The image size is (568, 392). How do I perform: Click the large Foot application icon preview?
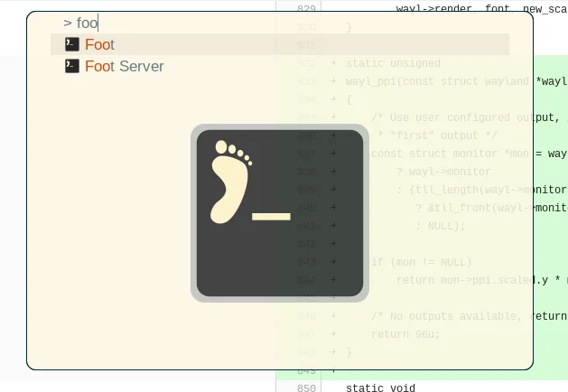[280, 213]
